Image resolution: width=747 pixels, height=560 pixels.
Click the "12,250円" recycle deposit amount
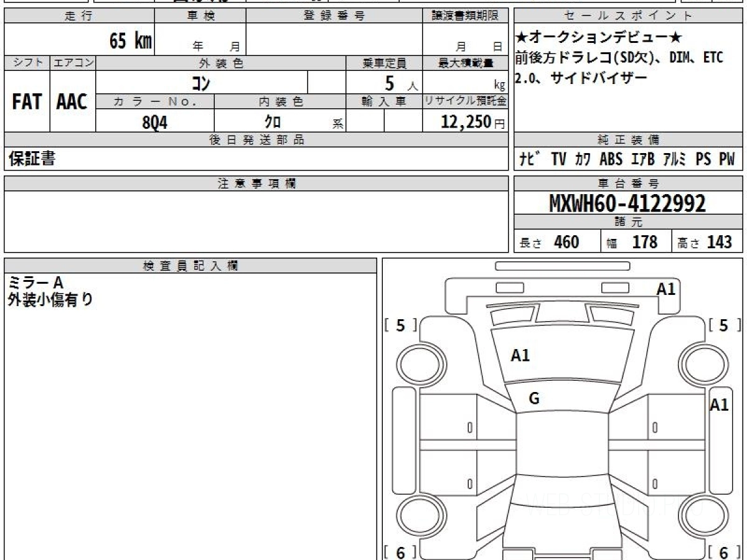click(473, 122)
